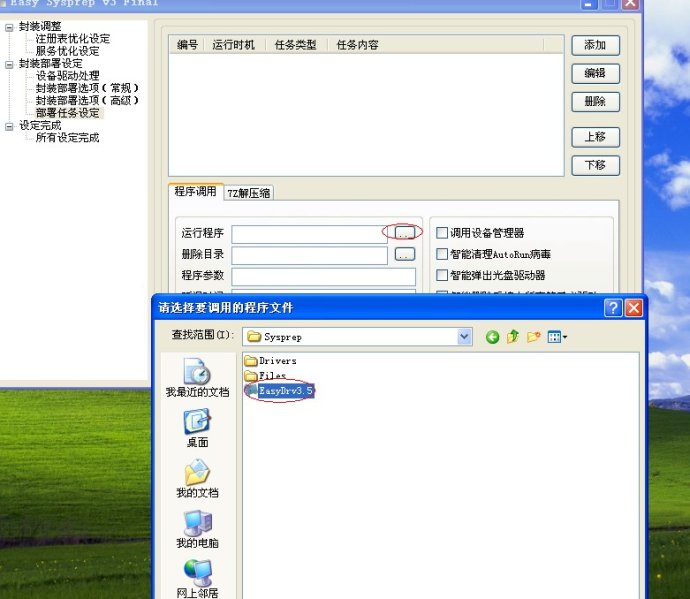Collapse the 设定完成 tree node
This screenshot has height=599, width=690.
[x=9, y=127]
